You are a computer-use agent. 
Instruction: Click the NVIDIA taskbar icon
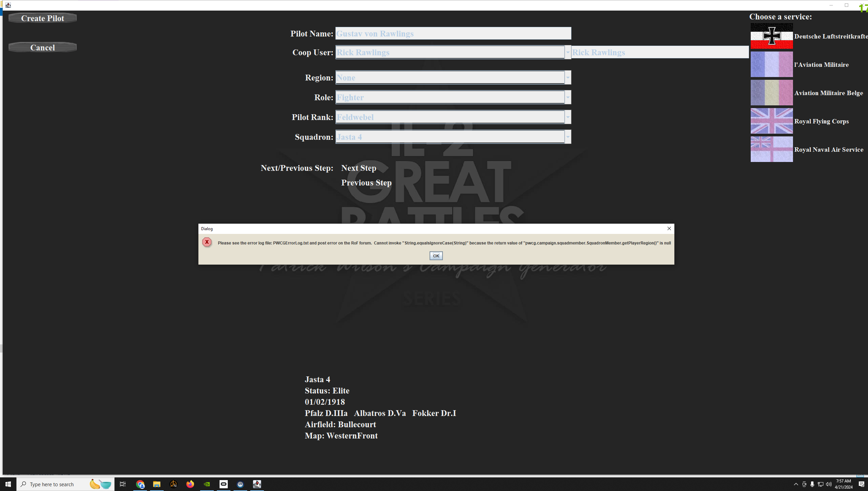(207, 484)
